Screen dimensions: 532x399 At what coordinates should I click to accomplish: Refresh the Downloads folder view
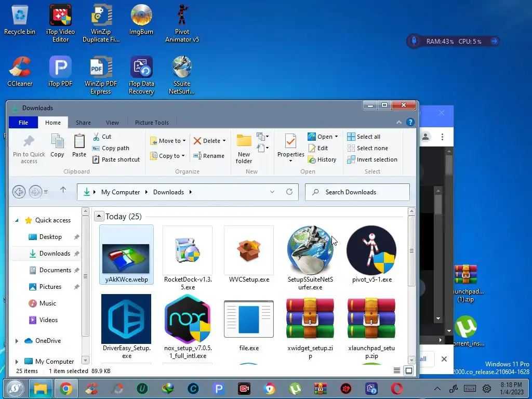[x=289, y=192]
